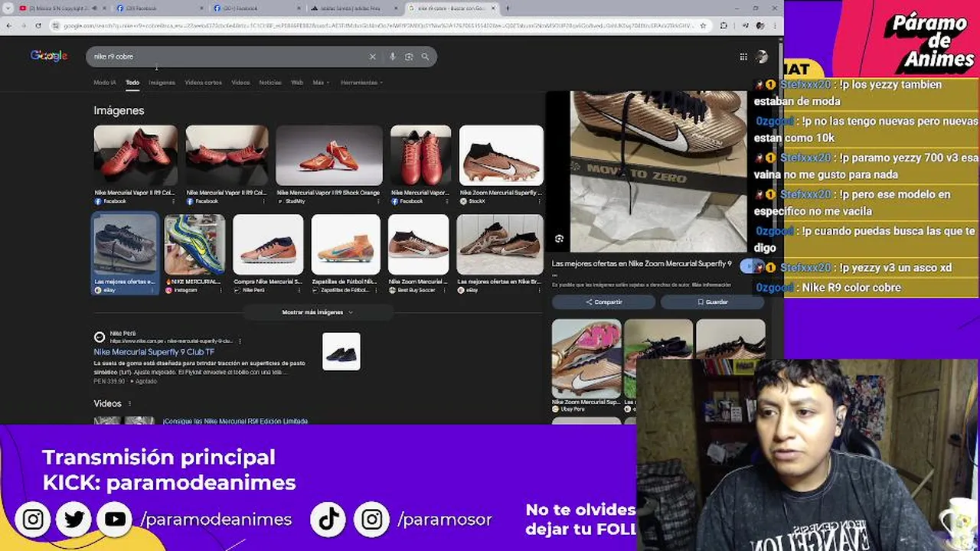The width and height of the screenshot is (980, 551).
Task: Search the preview image with Lens icon
Action: 560,239
